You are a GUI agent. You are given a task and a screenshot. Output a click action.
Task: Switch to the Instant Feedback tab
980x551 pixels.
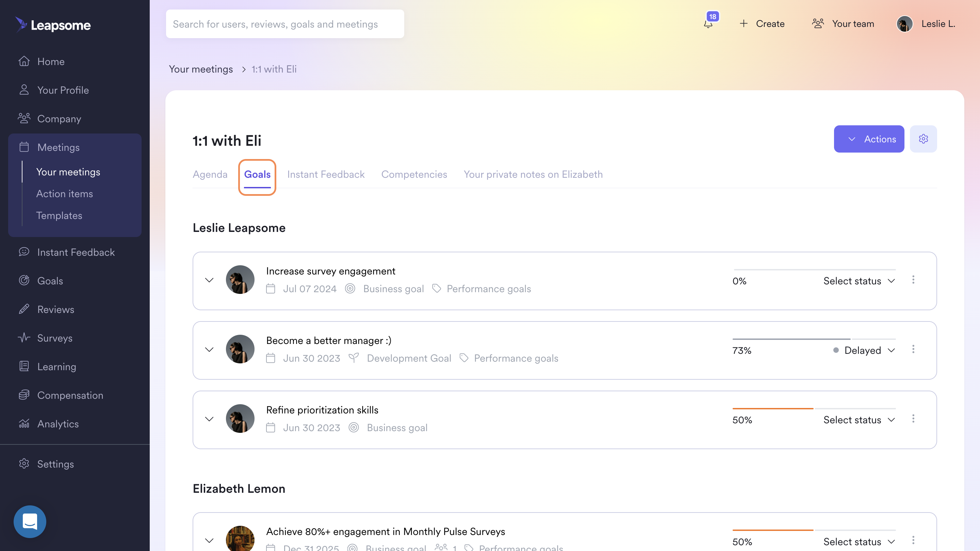326,174
